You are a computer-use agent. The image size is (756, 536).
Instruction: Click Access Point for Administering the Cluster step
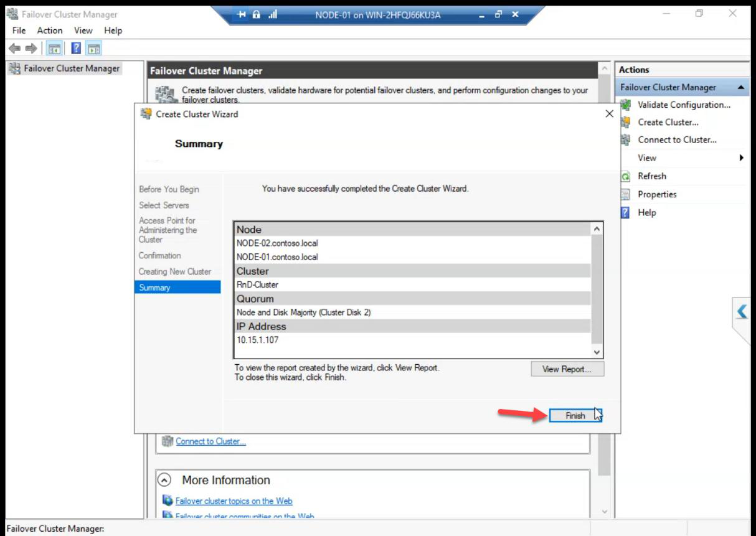click(168, 230)
